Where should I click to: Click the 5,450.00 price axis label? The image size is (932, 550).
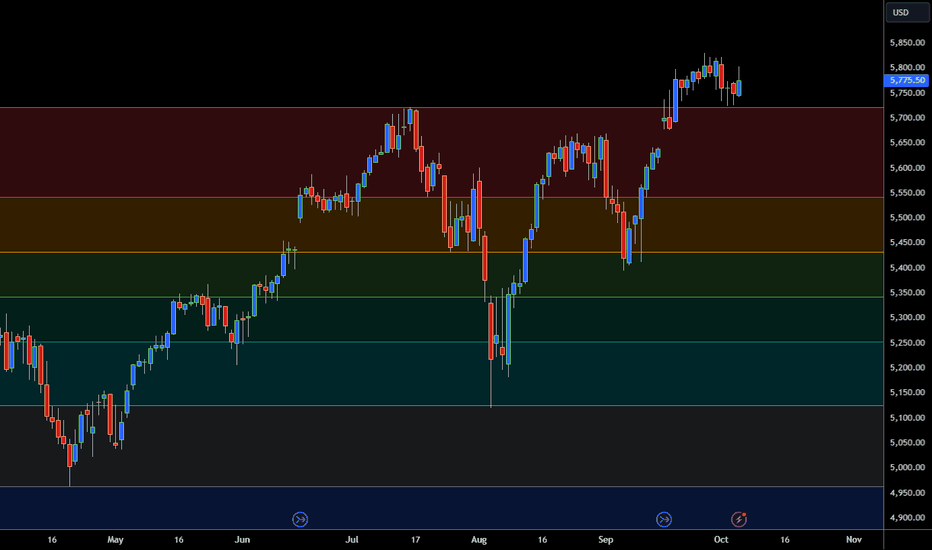(x=907, y=243)
